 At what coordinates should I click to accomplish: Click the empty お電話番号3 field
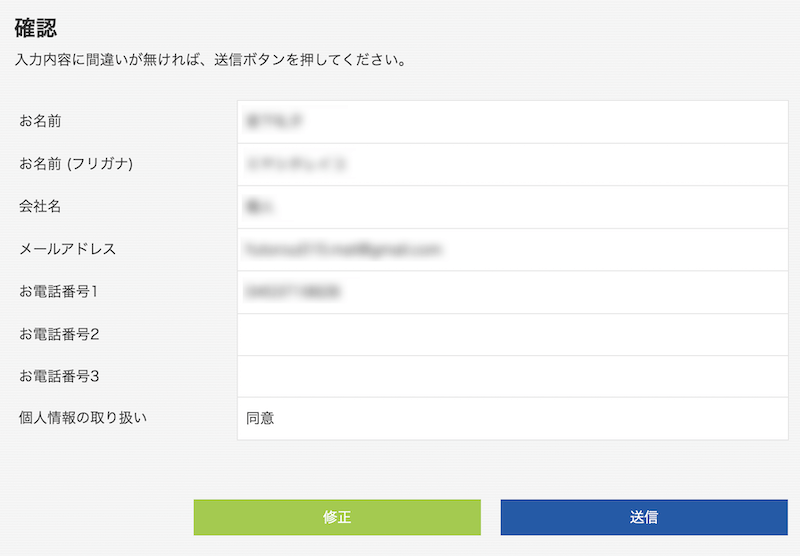513,376
